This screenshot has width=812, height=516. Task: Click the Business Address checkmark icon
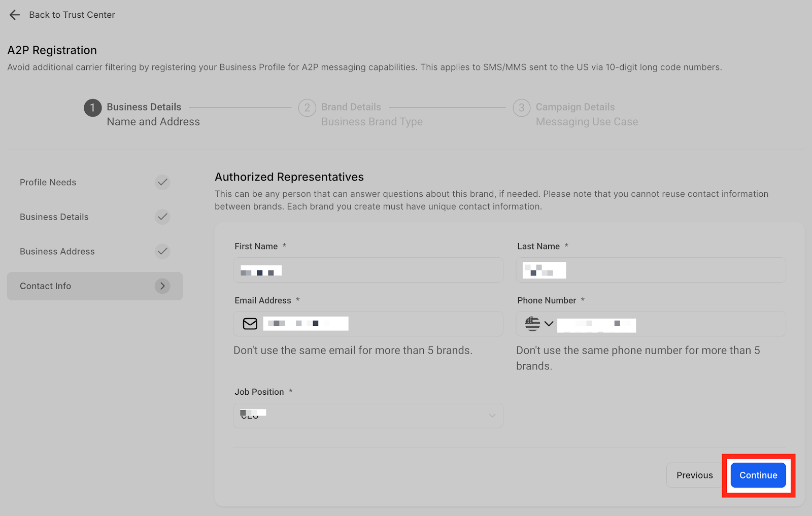[x=162, y=251]
